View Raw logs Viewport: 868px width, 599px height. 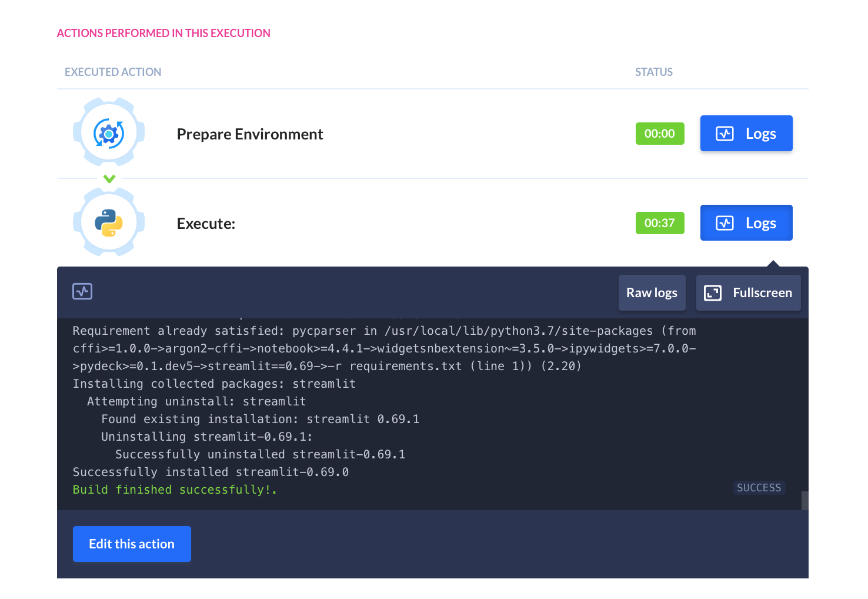652,293
